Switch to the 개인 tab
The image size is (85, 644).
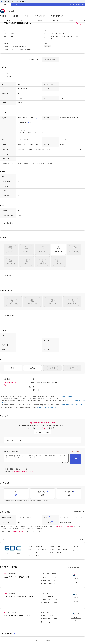(x=5, y=5)
